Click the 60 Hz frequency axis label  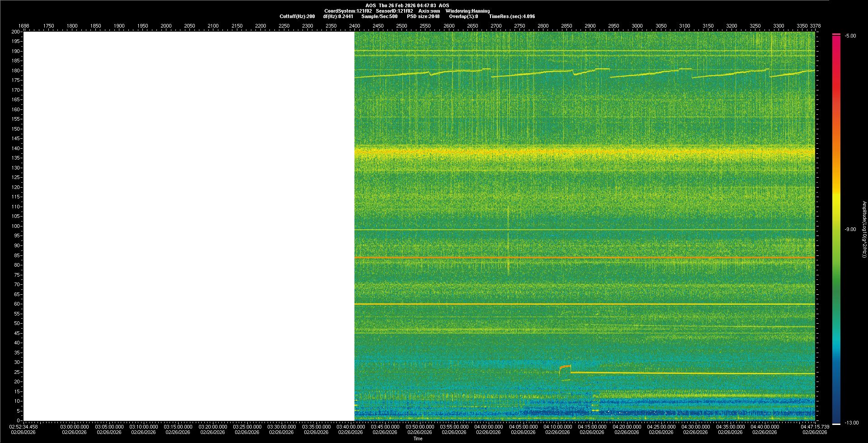[17, 304]
